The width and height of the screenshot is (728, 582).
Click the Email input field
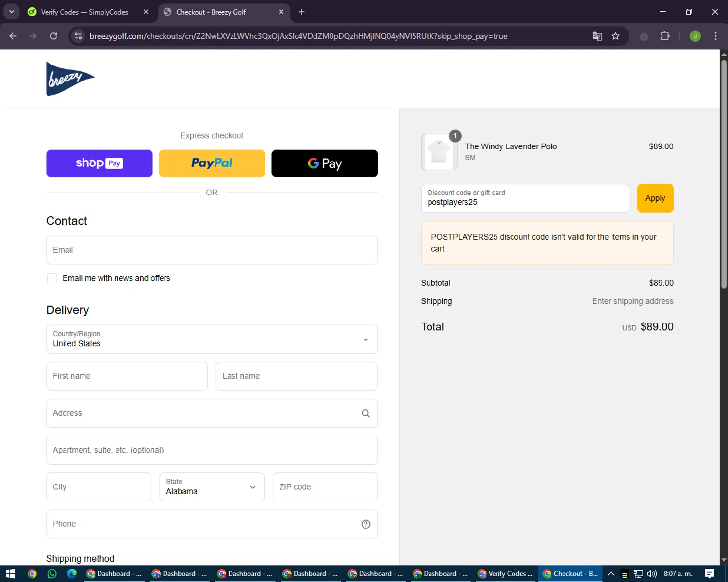coord(212,250)
